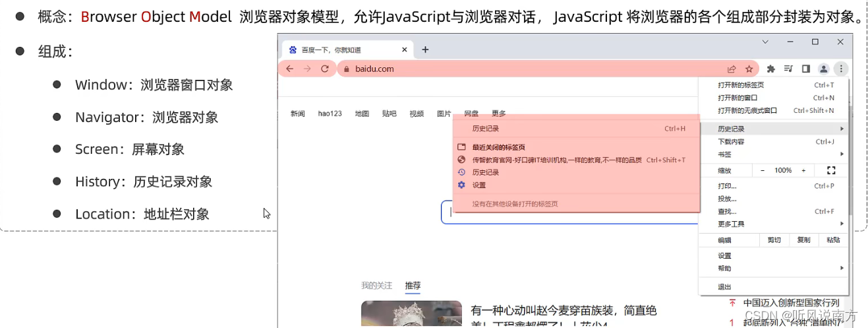Click slide text Location：地址栏对象
Viewport: 868px width, 328px height.
click(x=142, y=214)
